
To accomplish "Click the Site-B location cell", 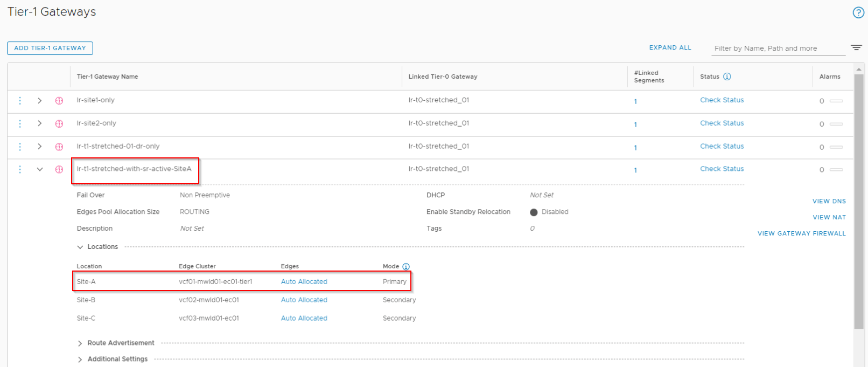I will 86,300.
